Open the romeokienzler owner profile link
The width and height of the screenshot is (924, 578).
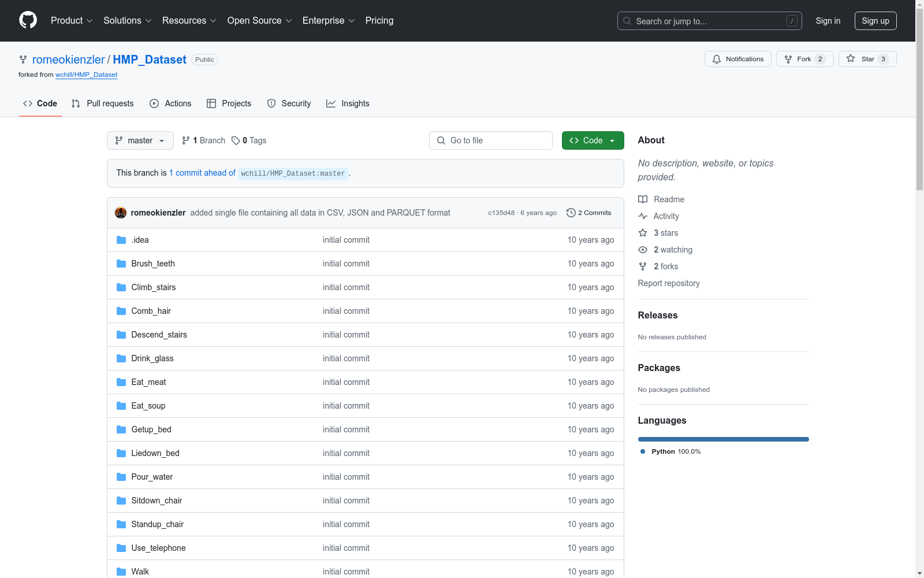[x=69, y=60]
